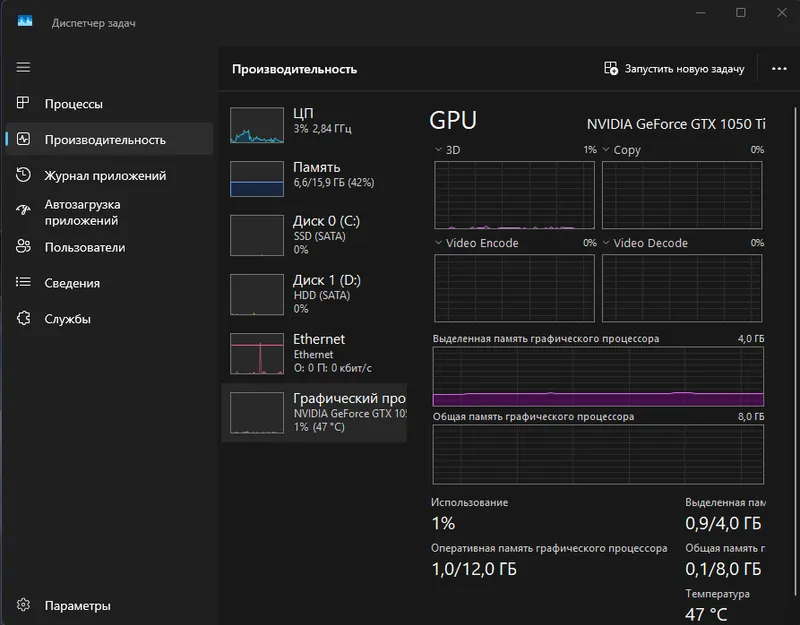
Task: Click the Производительность pulse icon
Action: point(23,139)
